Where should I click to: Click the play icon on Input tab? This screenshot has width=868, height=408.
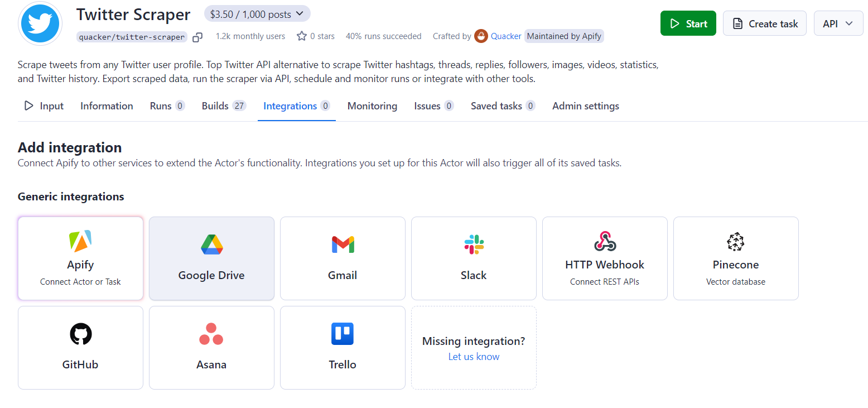pyautogui.click(x=28, y=105)
